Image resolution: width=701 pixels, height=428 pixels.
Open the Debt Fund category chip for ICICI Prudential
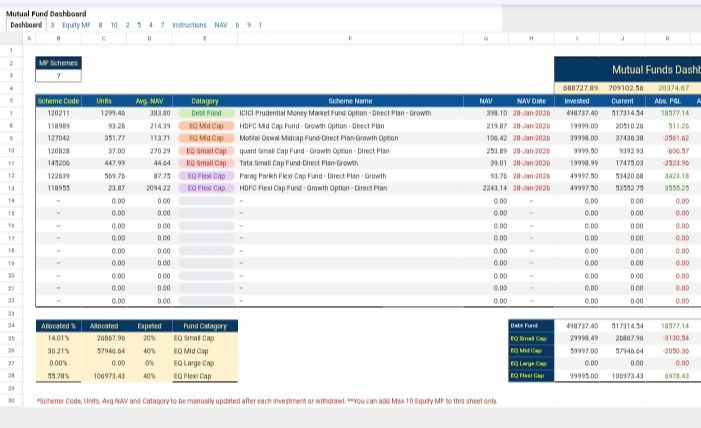206,113
